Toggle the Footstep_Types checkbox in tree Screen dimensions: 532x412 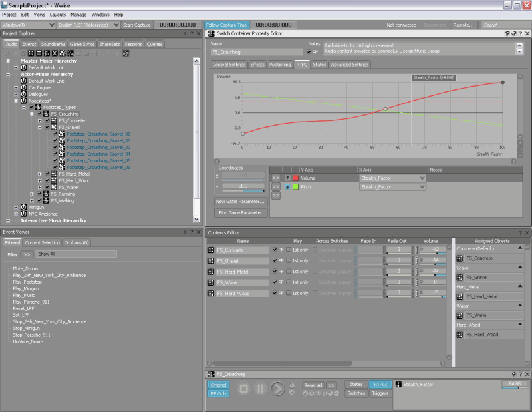[31, 107]
